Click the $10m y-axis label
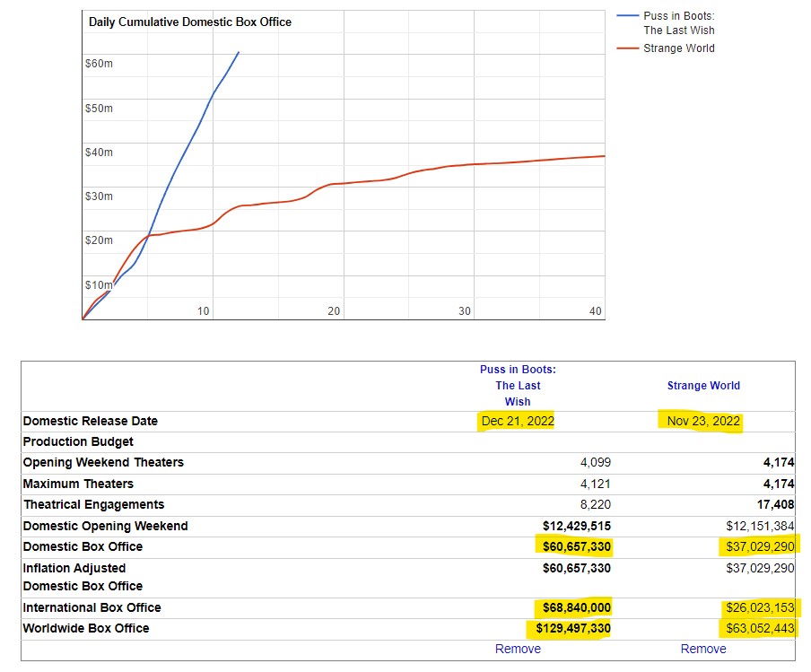This screenshot has height=672, width=811. click(x=99, y=285)
